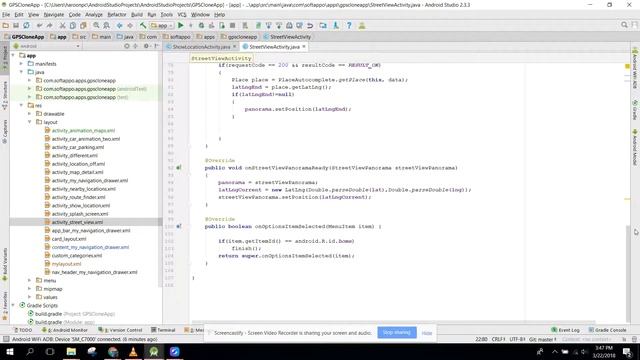The height and width of the screenshot is (360, 640).
Task: Click the Stop sharing button
Action: pyautogui.click(x=397, y=332)
